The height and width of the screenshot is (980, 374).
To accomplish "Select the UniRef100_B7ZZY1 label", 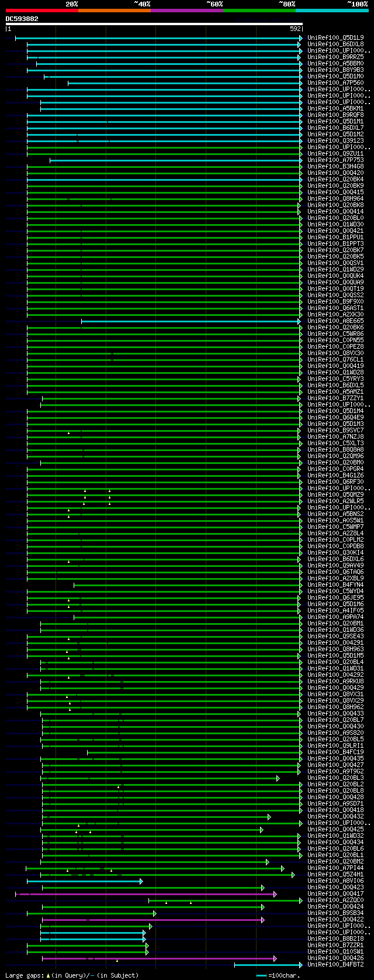I will [x=335, y=398].
